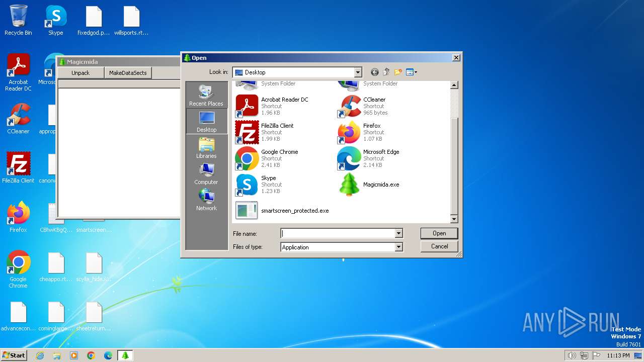
Task: Open Chrome from the taskbar
Action: pyautogui.click(x=91, y=355)
